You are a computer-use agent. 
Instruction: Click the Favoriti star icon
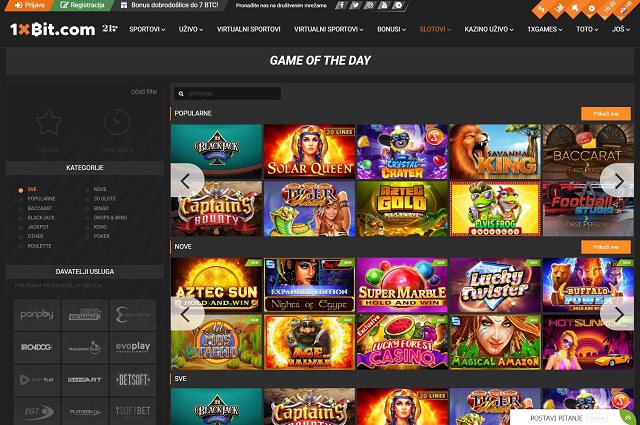[x=49, y=122]
